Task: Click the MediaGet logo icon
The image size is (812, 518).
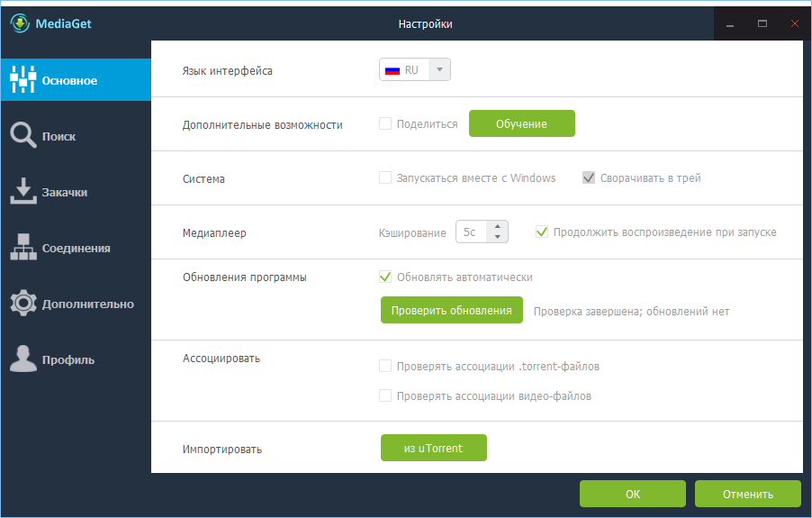Action: click(20, 23)
